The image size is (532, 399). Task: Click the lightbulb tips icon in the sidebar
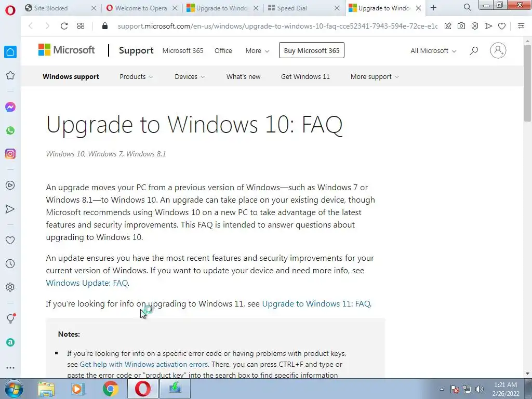click(11, 318)
